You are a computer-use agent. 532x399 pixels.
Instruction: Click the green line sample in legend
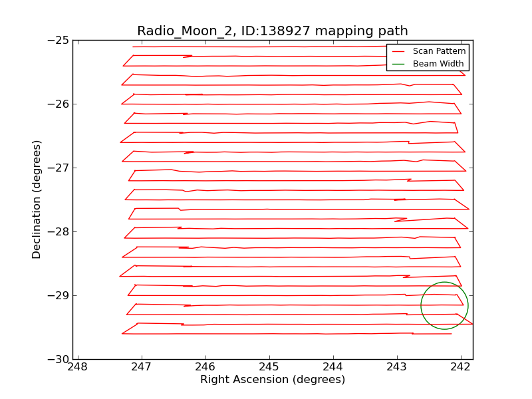click(x=398, y=64)
